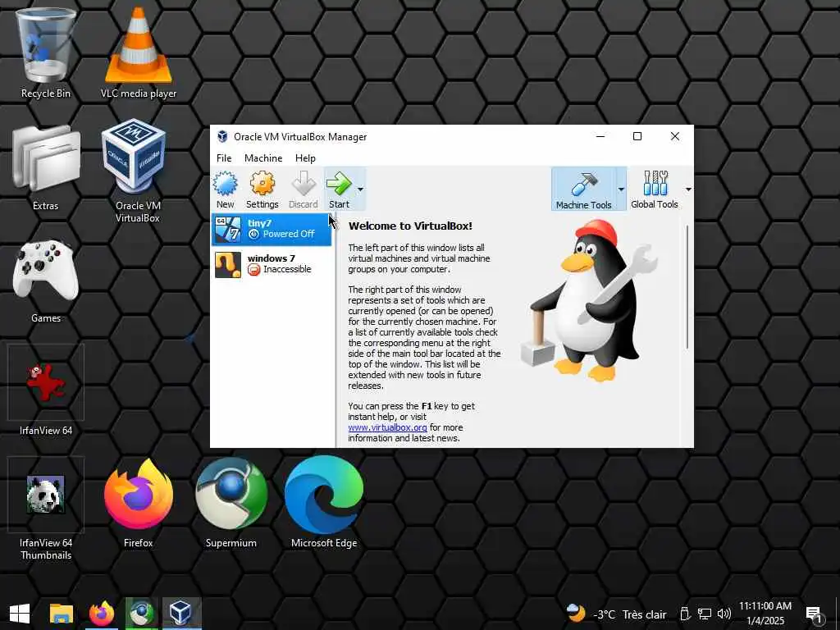Select the Global Tools button

(x=654, y=189)
